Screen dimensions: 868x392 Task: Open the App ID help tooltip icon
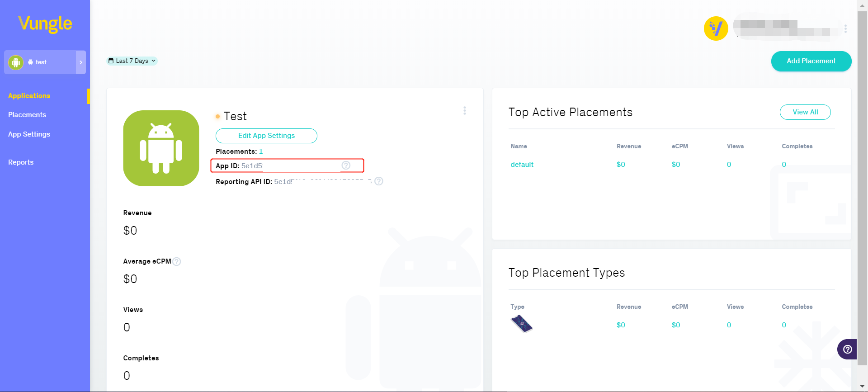pyautogui.click(x=346, y=165)
